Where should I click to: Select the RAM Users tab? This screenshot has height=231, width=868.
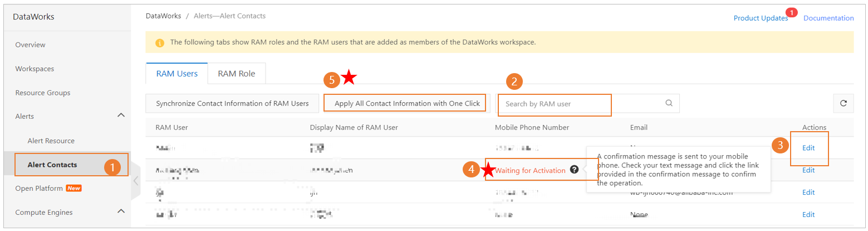point(176,74)
